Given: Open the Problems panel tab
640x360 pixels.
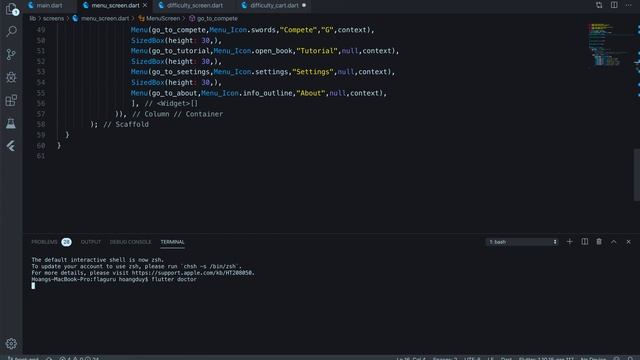Looking at the screenshot, I should pyautogui.click(x=44, y=242).
